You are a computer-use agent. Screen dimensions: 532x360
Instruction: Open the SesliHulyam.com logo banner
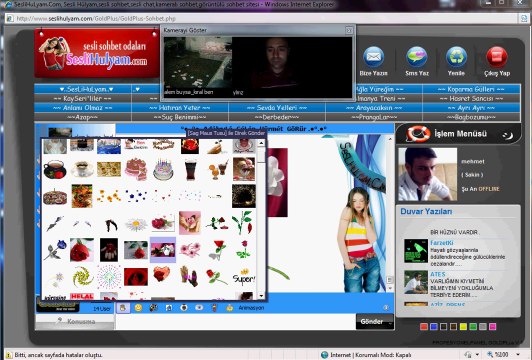pyautogui.click(x=97, y=53)
